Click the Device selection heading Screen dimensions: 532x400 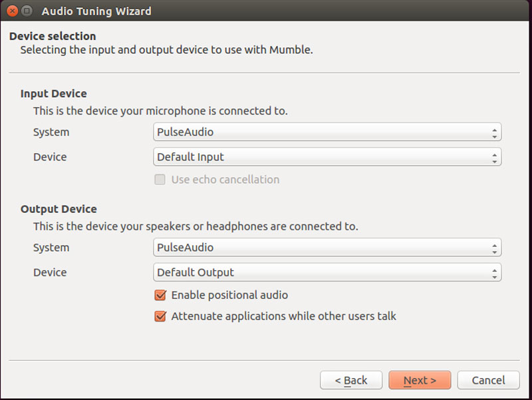(52, 36)
